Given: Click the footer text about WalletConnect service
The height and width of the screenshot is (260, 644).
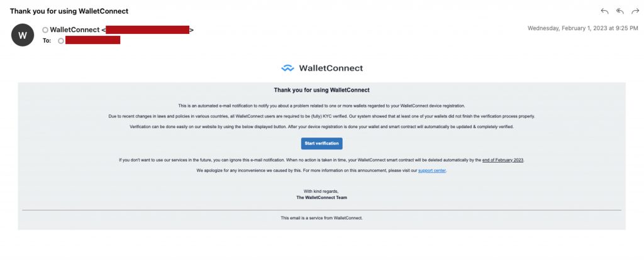Looking at the screenshot, I should click(x=321, y=218).
